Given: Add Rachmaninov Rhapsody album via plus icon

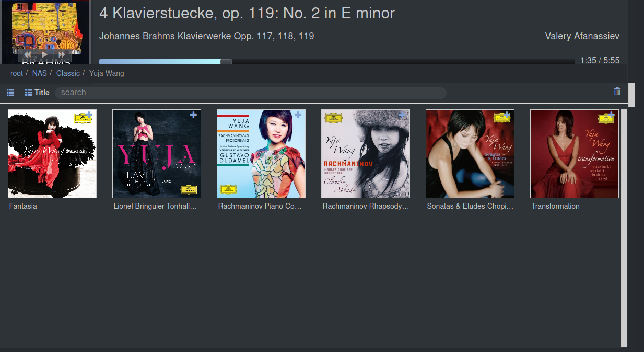Looking at the screenshot, I should point(403,115).
